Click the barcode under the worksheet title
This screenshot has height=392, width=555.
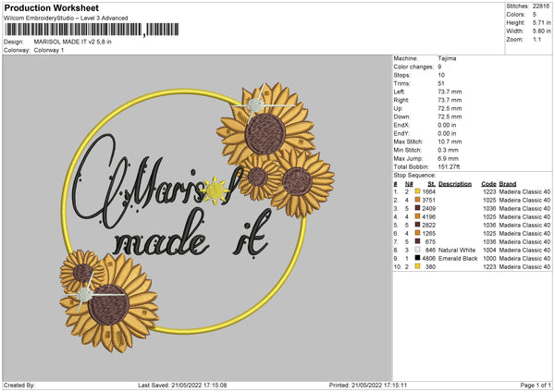tap(72, 30)
